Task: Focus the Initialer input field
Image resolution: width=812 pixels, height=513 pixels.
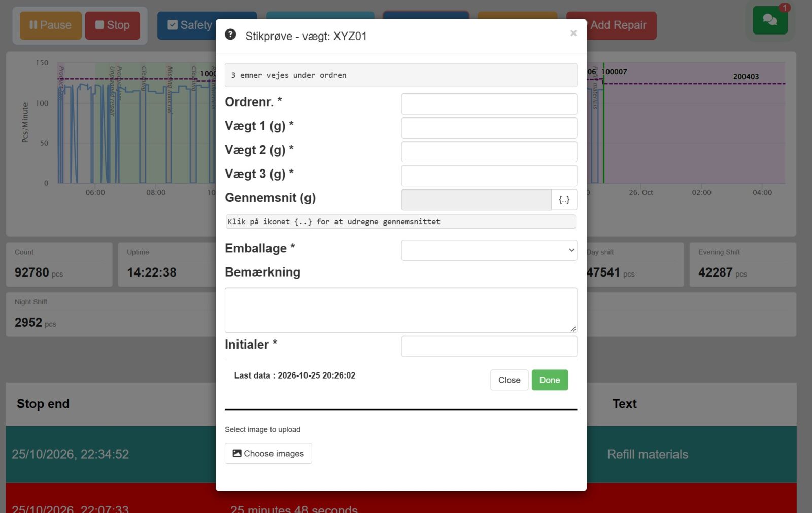Action: pos(489,347)
